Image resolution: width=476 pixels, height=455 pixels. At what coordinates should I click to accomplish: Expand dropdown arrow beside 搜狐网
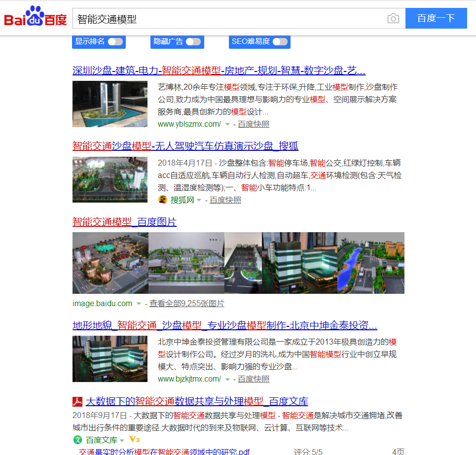point(199,200)
